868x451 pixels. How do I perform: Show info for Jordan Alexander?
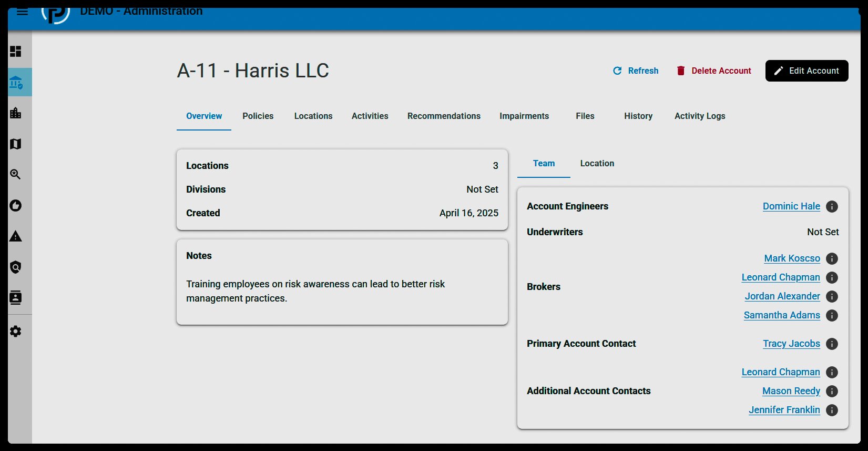pos(832,296)
